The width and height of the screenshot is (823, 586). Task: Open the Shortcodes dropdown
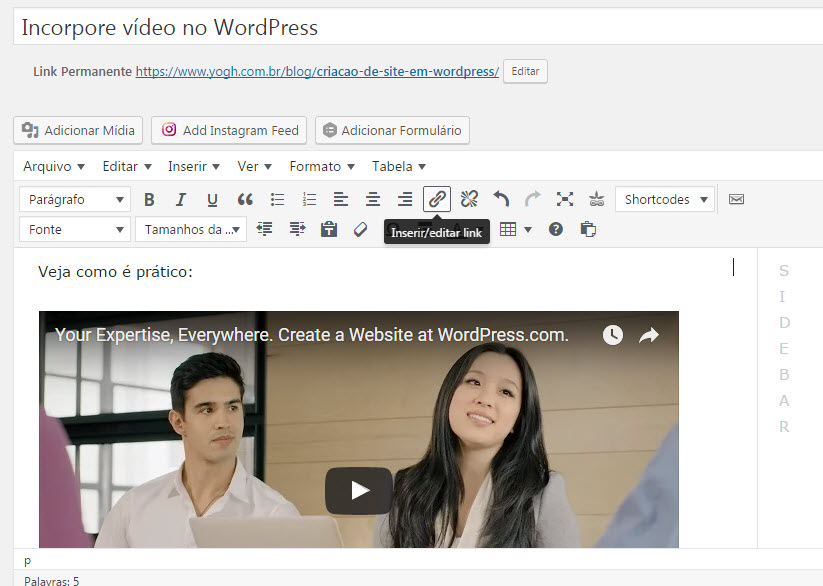[x=665, y=200]
